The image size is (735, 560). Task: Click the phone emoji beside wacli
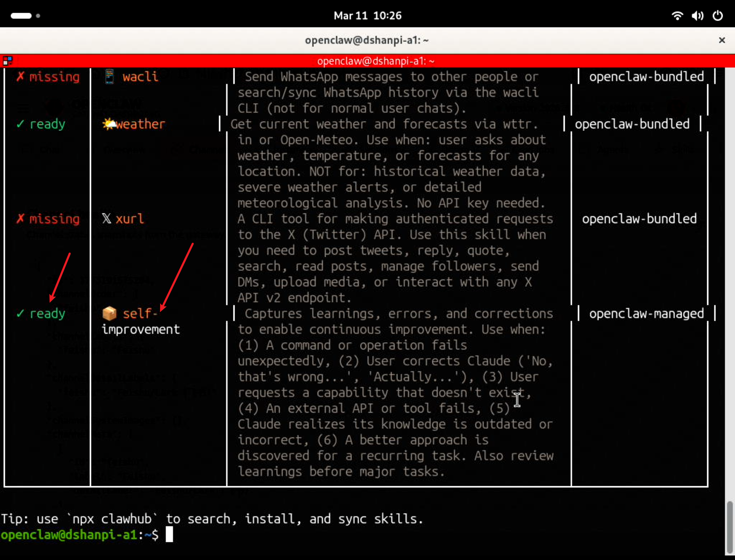[x=109, y=77]
